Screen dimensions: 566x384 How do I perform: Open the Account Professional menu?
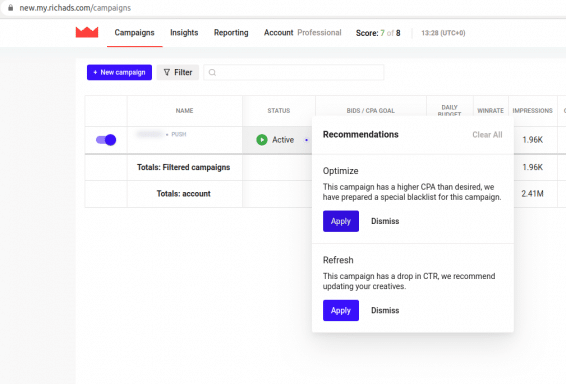click(x=302, y=32)
